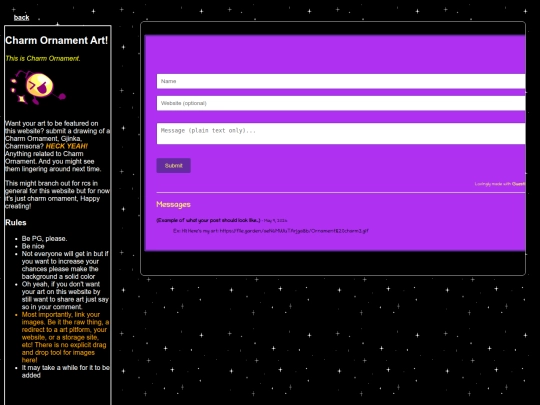Click the 'Want your art to be featured' paragraph
This screenshot has width=540, height=405.
point(58,146)
